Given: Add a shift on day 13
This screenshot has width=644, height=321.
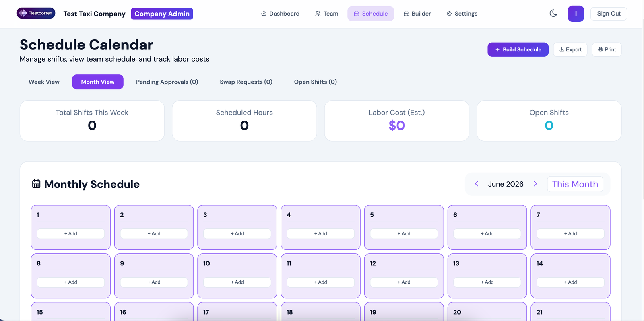Looking at the screenshot, I should [487, 282].
